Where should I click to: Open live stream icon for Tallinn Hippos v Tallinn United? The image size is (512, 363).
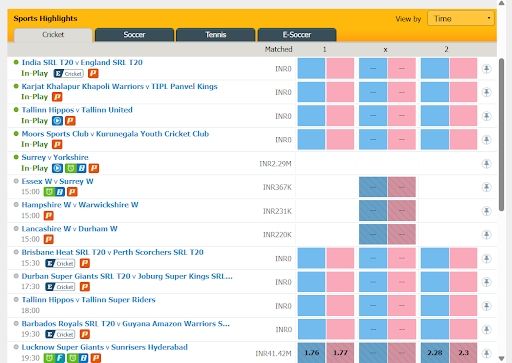tap(57, 121)
